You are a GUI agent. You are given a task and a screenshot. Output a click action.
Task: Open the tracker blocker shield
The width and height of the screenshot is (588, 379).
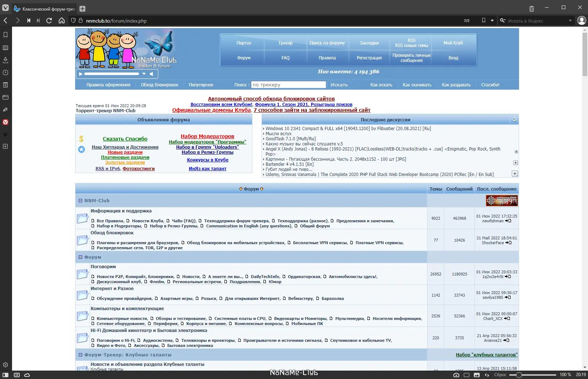(x=73, y=20)
